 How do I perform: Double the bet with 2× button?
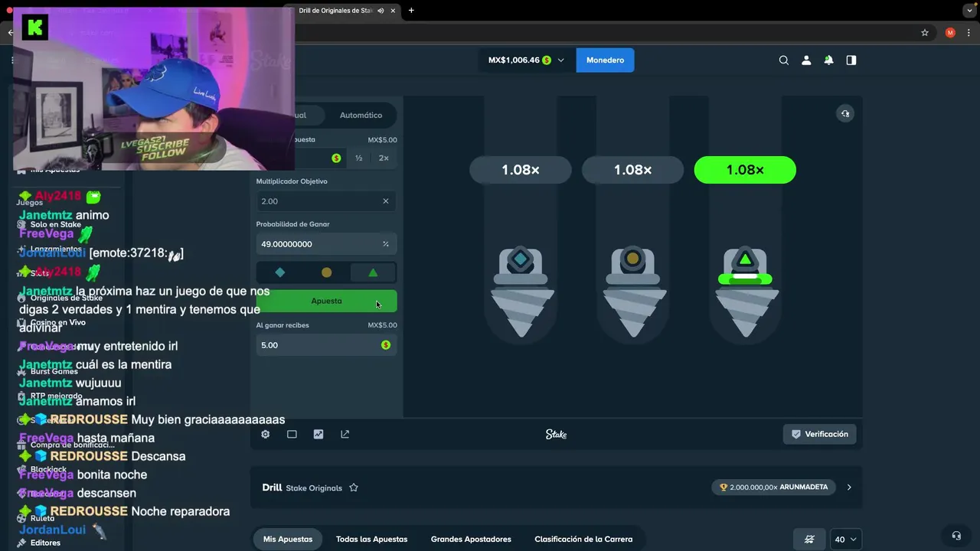pyautogui.click(x=384, y=158)
